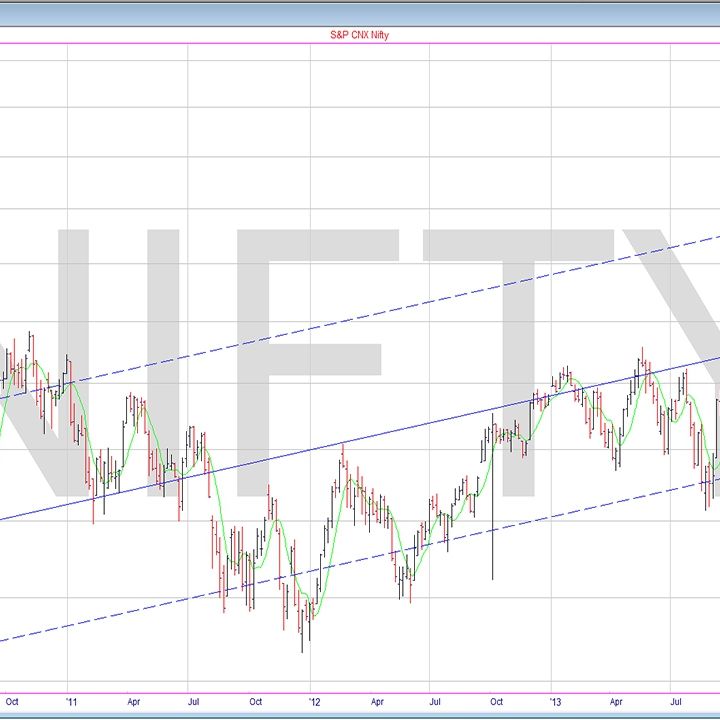Click the Apr label following '13

618,702
